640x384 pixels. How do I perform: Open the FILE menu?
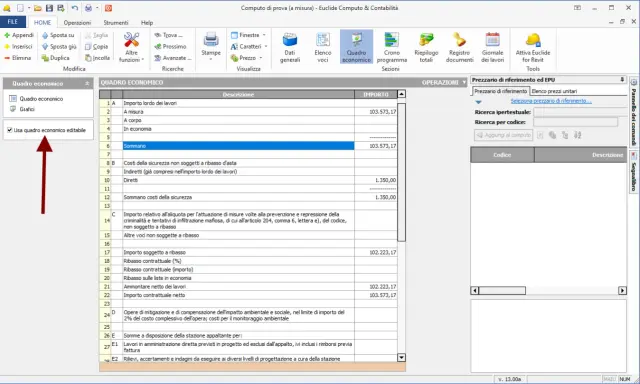pyautogui.click(x=13, y=22)
